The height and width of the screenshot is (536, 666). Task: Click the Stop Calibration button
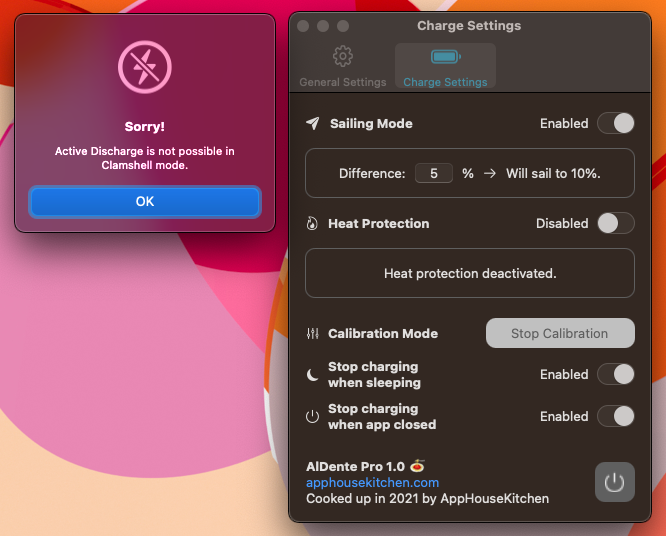tap(560, 333)
